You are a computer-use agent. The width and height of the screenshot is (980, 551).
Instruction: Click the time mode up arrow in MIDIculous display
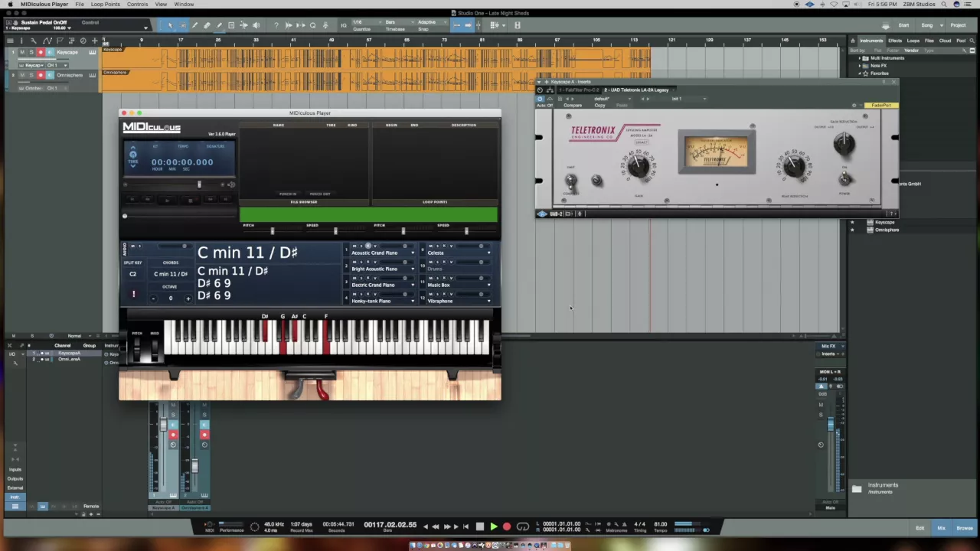132,148
